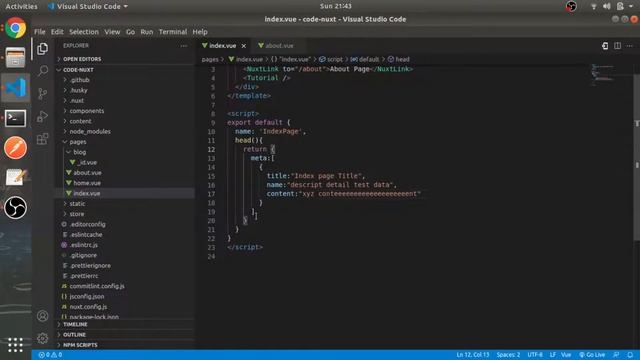Open File menu
The height and width of the screenshot is (360, 640).
coord(40,32)
